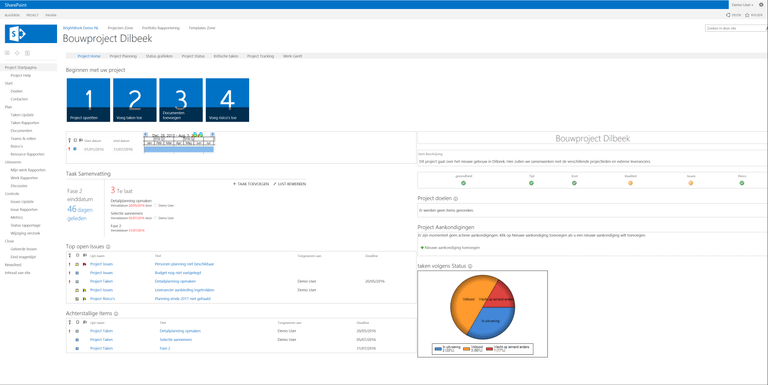The height and width of the screenshot is (385, 768).
Task: Click the first small icon under the logo
Action: [7, 53]
